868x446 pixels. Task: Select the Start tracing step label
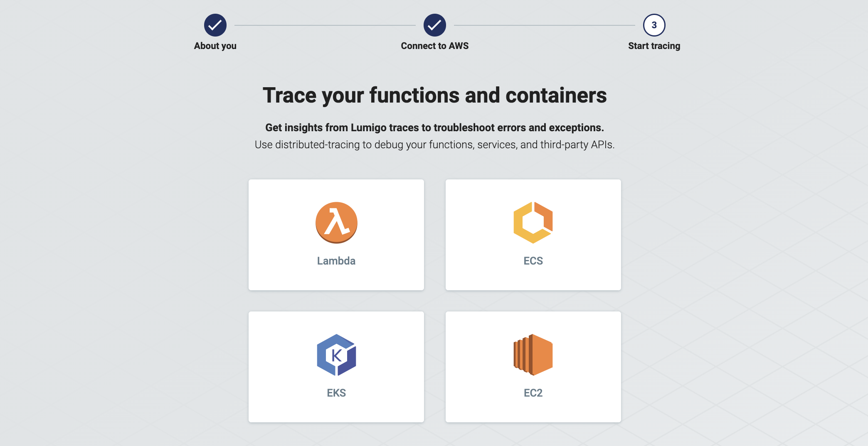[654, 46]
